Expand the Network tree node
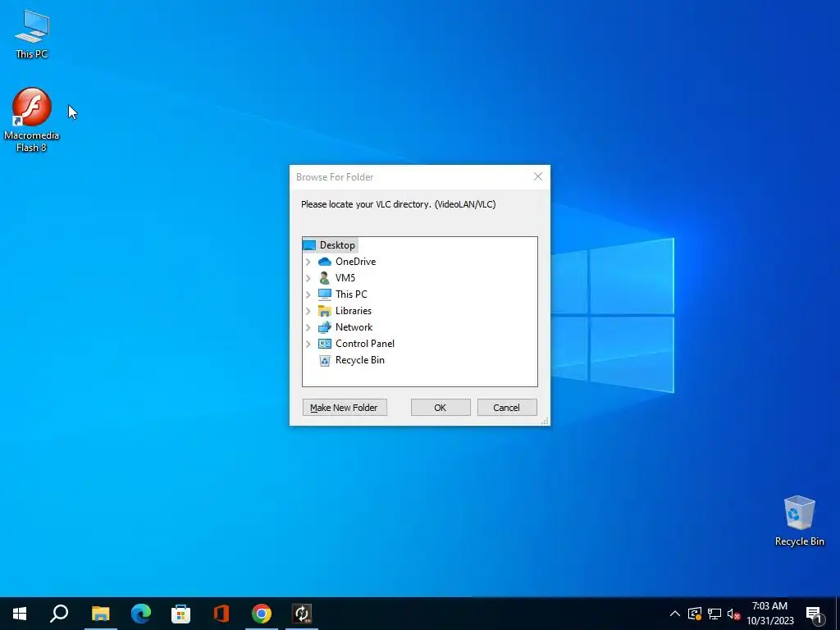Image resolution: width=840 pixels, height=630 pixels. point(308,327)
